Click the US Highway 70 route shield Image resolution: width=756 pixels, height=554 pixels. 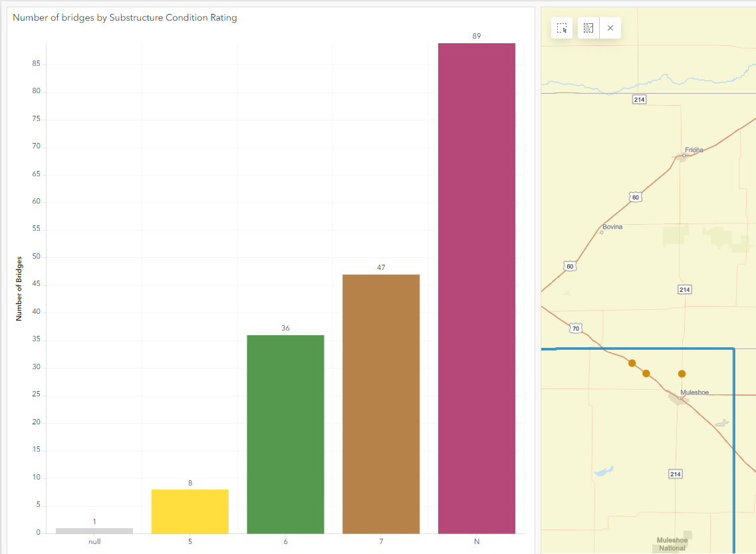point(574,328)
